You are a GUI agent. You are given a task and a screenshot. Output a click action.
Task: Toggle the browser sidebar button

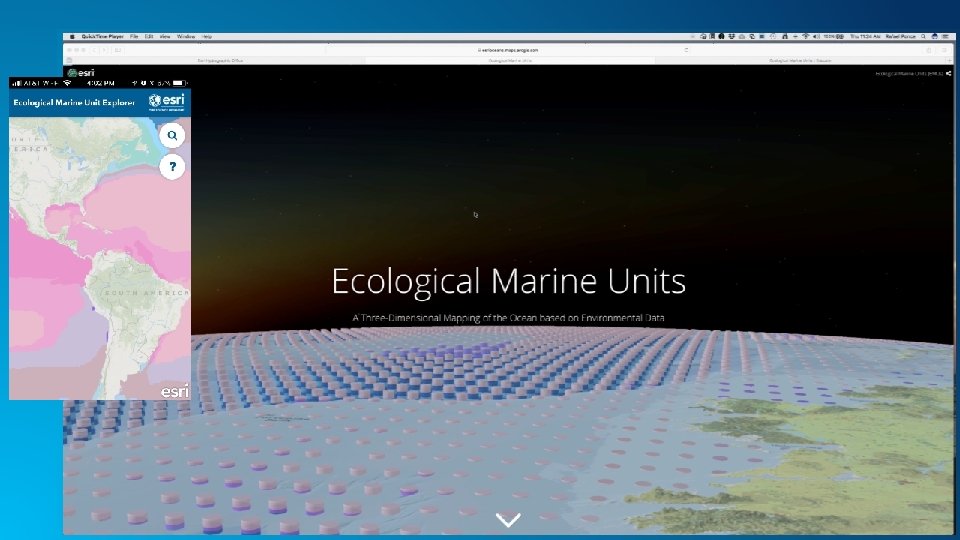(x=118, y=50)
